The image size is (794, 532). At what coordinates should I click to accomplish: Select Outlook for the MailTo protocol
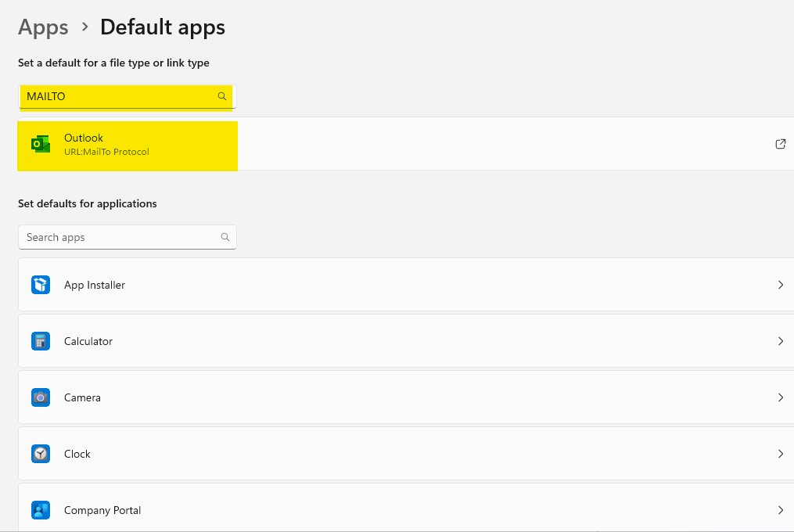tap(128, 144)
